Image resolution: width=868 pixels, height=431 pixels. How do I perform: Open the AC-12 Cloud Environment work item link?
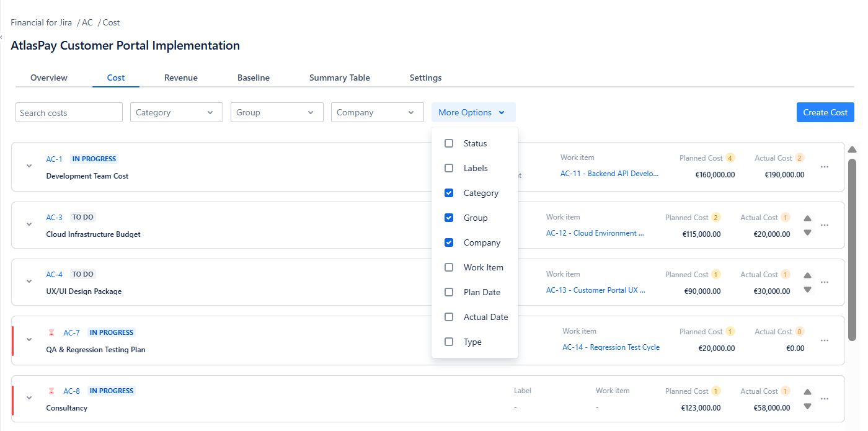tap(595, 233)
